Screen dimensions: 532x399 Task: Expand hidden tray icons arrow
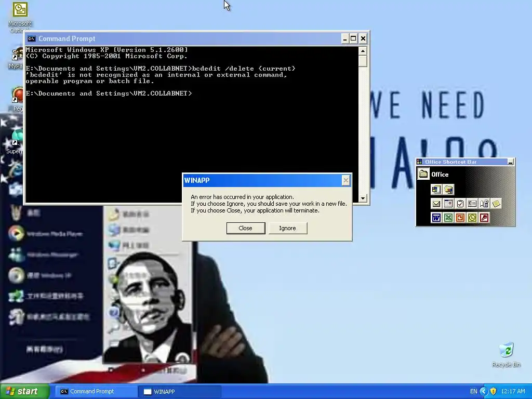pyautogui.click(x=484, y=392)
